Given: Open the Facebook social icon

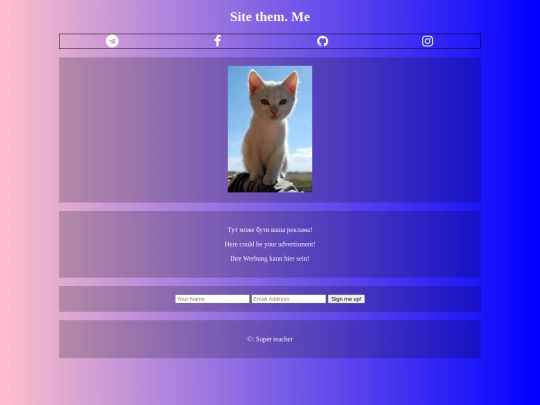Looking at the screenshot, I should [x=217, y=41].
